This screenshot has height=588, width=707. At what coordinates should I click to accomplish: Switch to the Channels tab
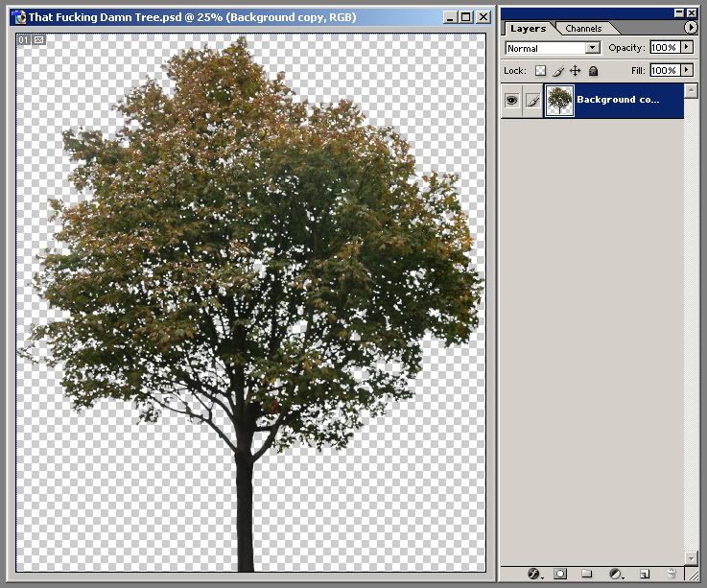coord(583,29)
